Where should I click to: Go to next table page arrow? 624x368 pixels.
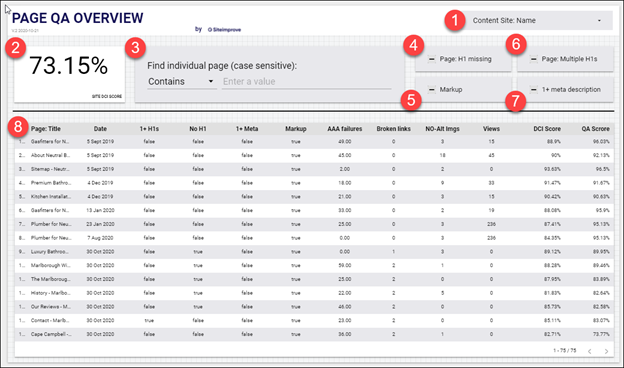pyautogui.click(x=606, y=351)
